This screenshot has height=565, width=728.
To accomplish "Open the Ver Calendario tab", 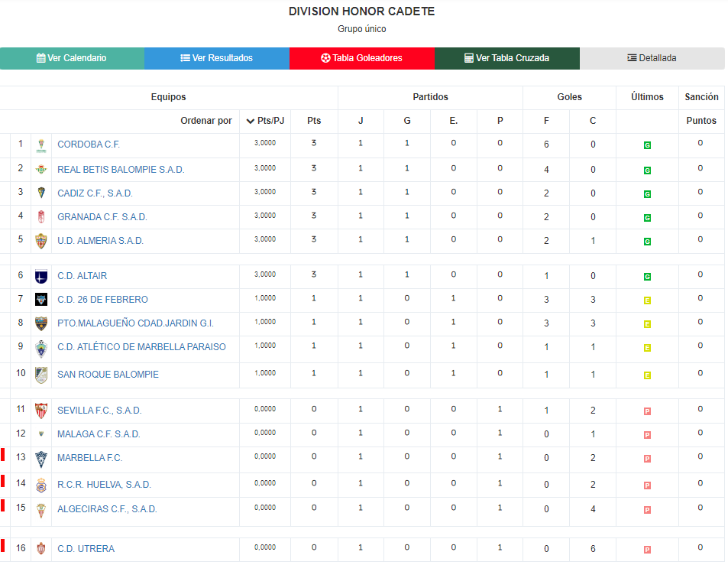I will click(x=72, y=58).
